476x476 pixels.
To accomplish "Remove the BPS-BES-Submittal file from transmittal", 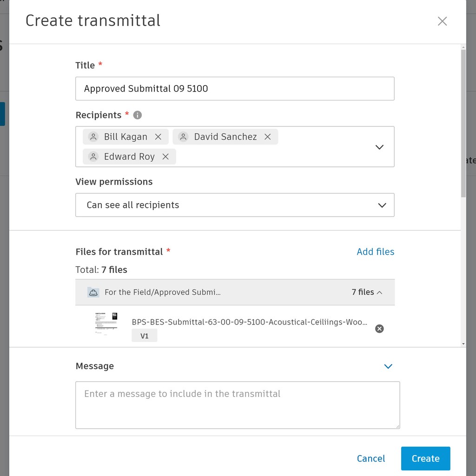I will click(379, 329).
